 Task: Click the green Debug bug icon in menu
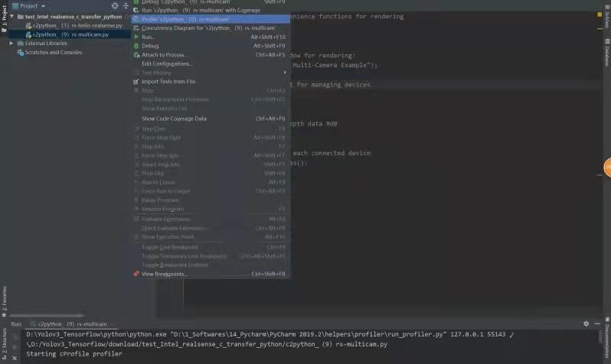pos(136,46)
